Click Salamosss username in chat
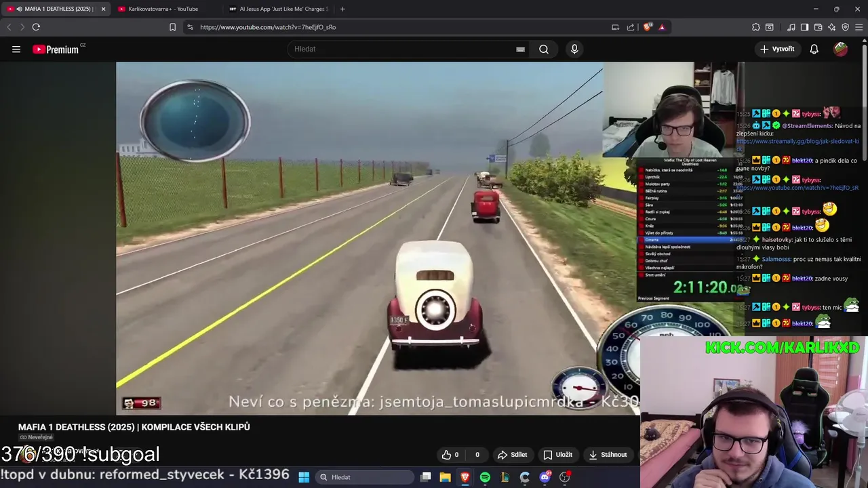 coord(776,259)
